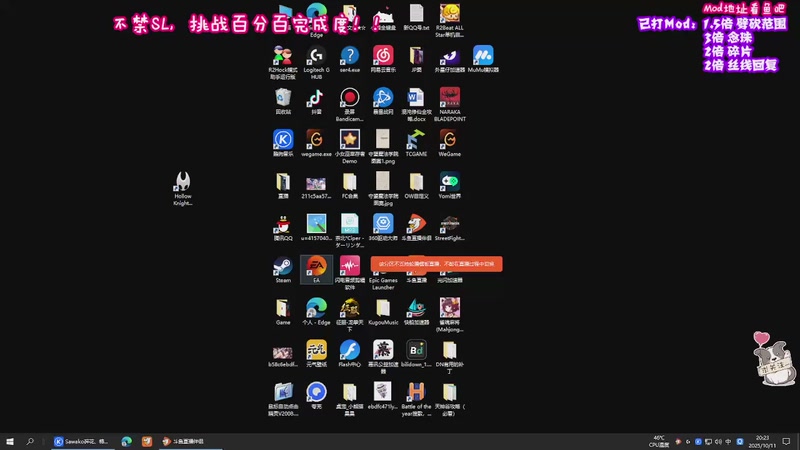This screenshot has width=800, height=450.
Task: Select the 360 driver master icon
Action: tap(383, 227)
